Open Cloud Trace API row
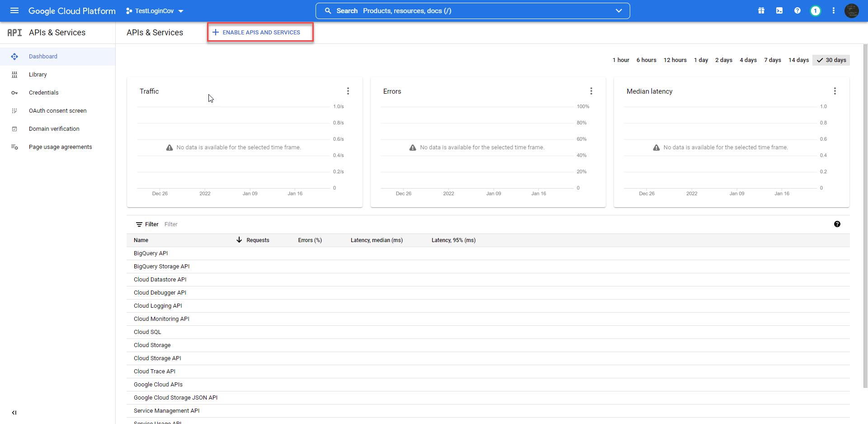 pyautogui.click(x=488, y=372)
